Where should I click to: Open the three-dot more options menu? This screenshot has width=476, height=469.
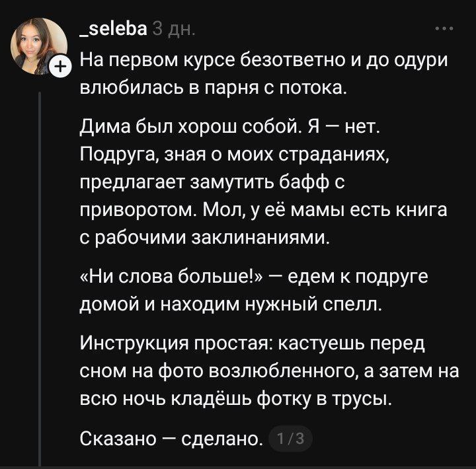coord(444,29)
